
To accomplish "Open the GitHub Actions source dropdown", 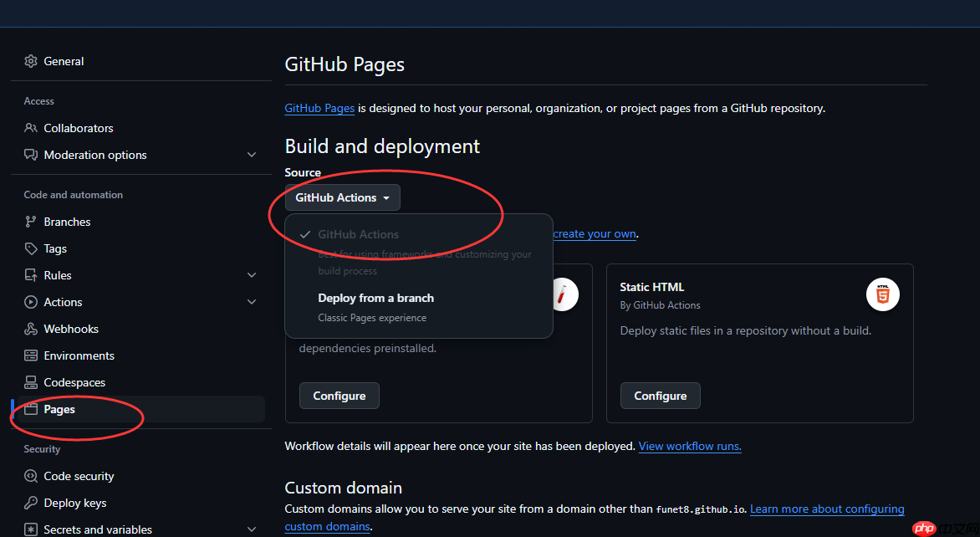I will 342,197.
